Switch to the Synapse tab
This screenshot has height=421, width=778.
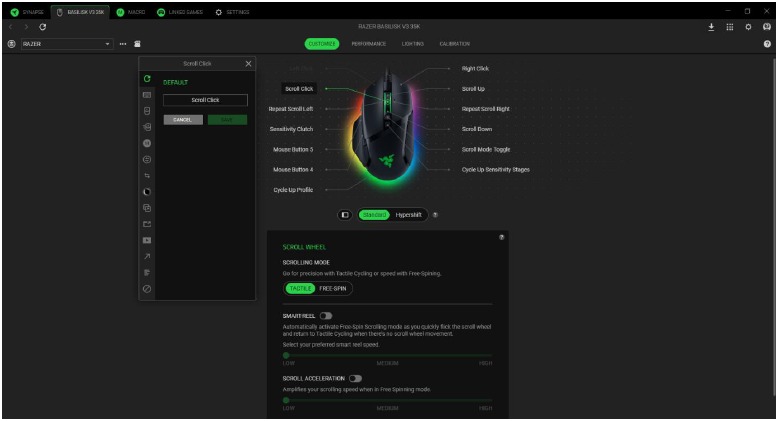(x=27, y=12)
